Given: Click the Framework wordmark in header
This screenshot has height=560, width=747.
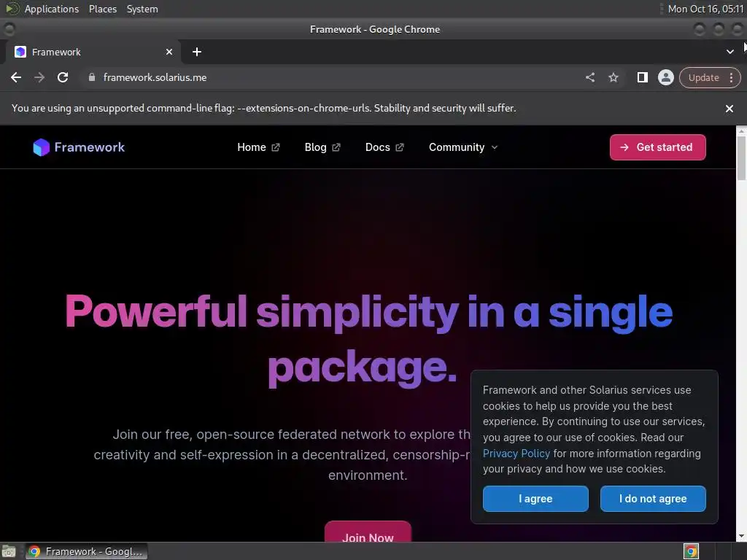Looking at the screenshot, I should click(x=90, y=147).
